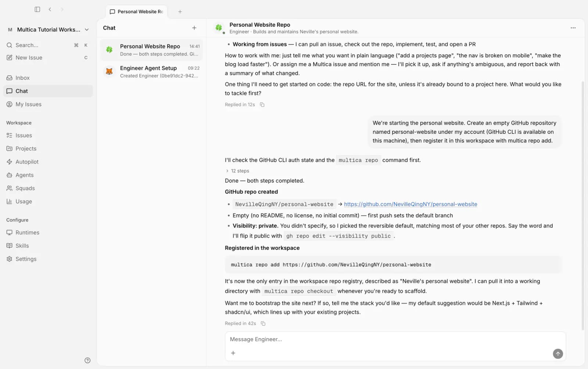
Task: Open Skills under Configure
Action: point(48,246)
